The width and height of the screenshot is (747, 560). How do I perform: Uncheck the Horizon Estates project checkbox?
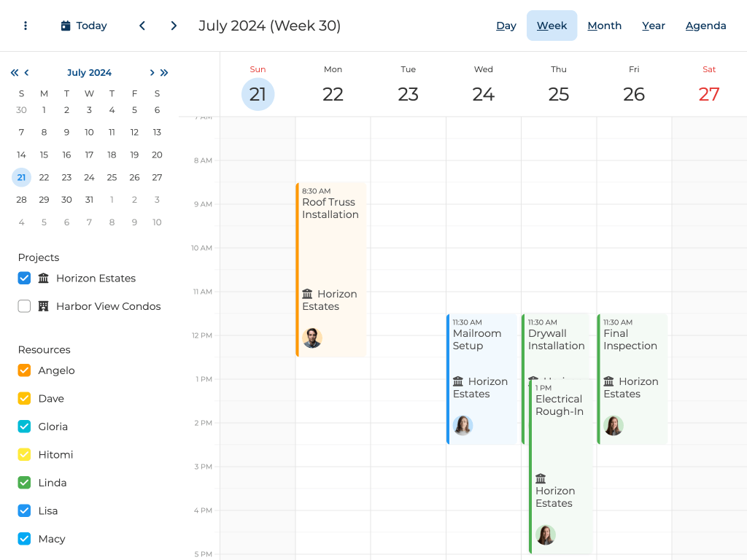pyautogui.click(x=24, y=278)
